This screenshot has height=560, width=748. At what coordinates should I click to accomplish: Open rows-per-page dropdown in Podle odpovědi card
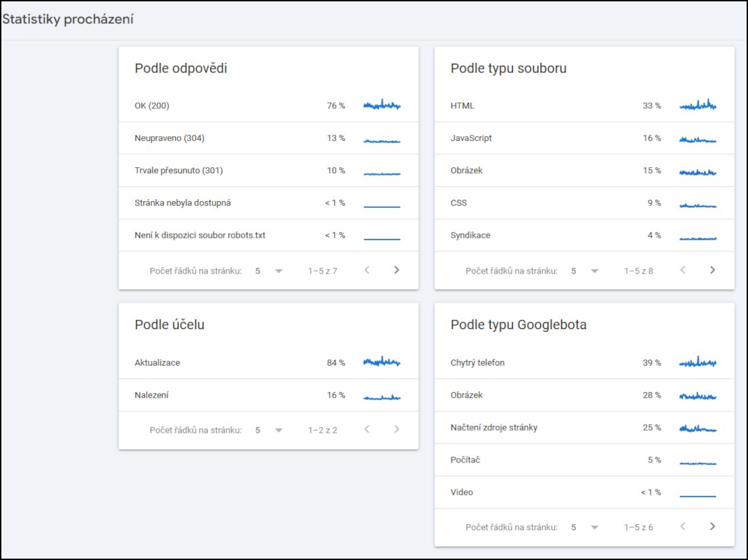coord(269,271)
